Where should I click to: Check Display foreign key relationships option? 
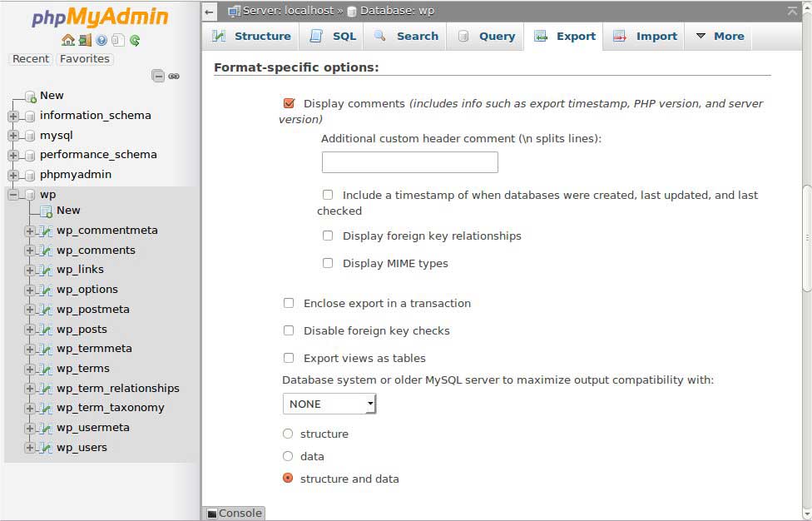coord(328,236)
